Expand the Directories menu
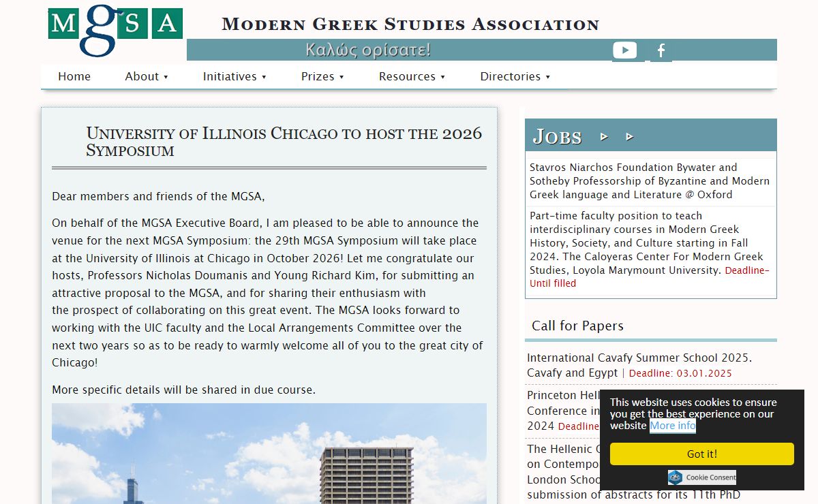The height and width of the screenshot is (504, 818). 515,76
